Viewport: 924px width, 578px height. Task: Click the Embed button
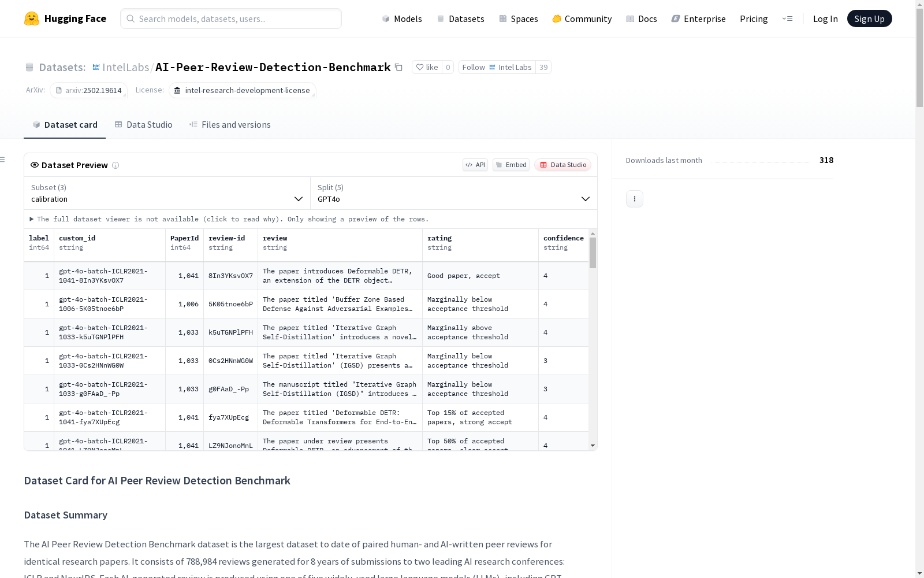point(511,165)
